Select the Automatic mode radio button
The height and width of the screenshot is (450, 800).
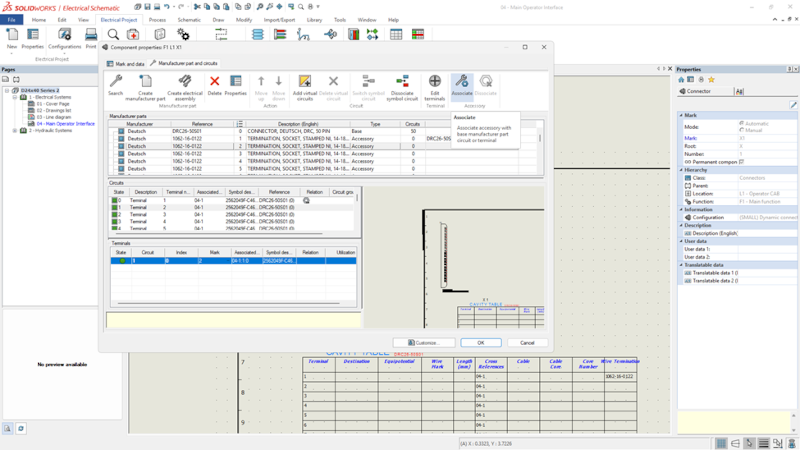[742, 124]
